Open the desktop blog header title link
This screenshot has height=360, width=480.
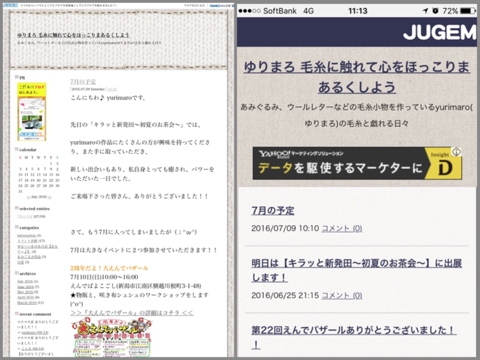click(x=73, y=35)
